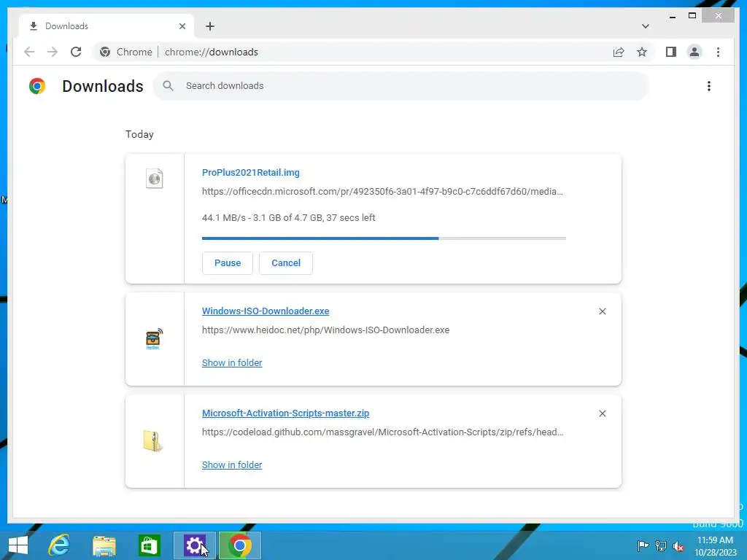Viewport: 747px width, 560px height.
Task: Click the Windows-ISO-Downloader app icon
Action: [153, 338]
